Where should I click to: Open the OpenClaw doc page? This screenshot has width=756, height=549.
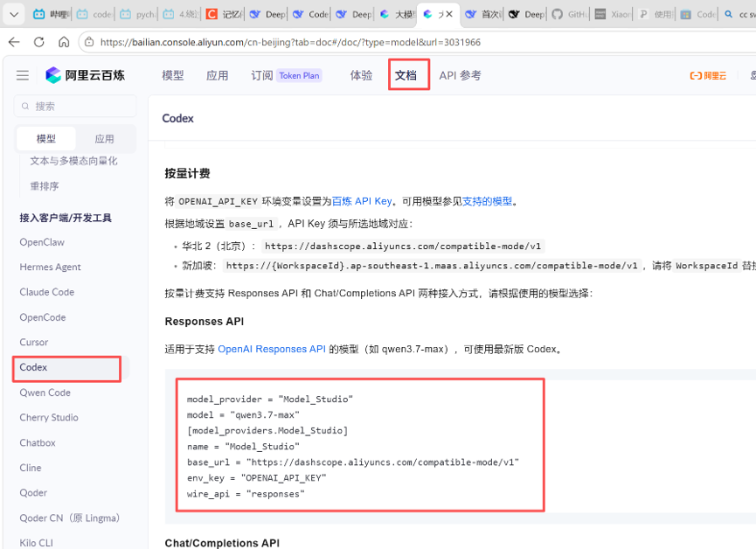coord(42,242)
